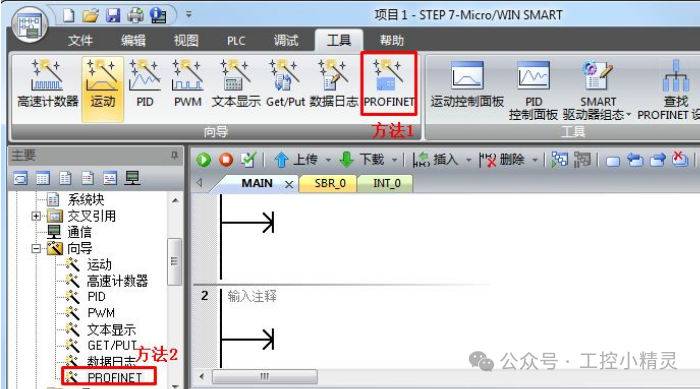Viewport: 700px width, 389px height.
Task: Click Download (下载) button
Action: (x=362, y=159)
